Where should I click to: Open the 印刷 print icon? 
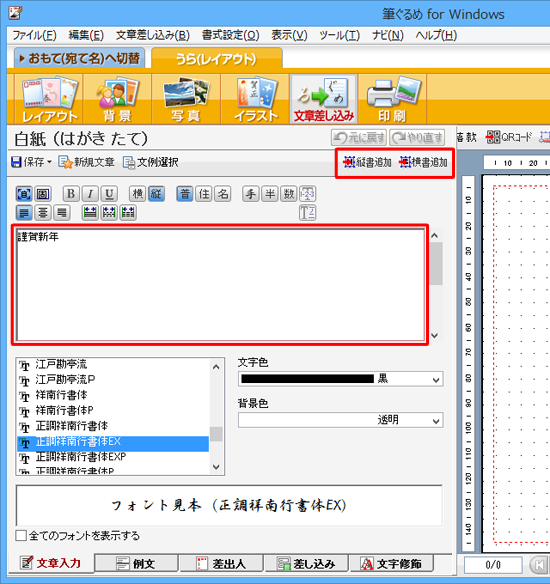click(x=392, y=99)
